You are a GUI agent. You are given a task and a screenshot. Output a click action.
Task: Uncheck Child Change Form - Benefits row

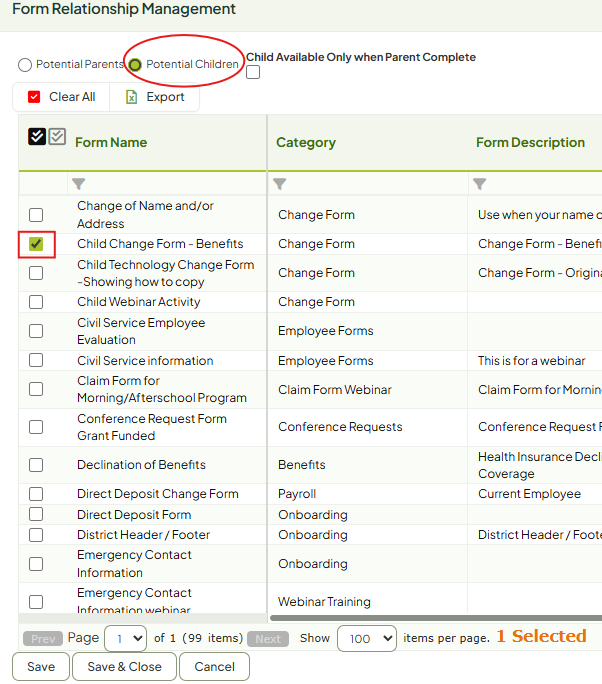click(36, 244)
